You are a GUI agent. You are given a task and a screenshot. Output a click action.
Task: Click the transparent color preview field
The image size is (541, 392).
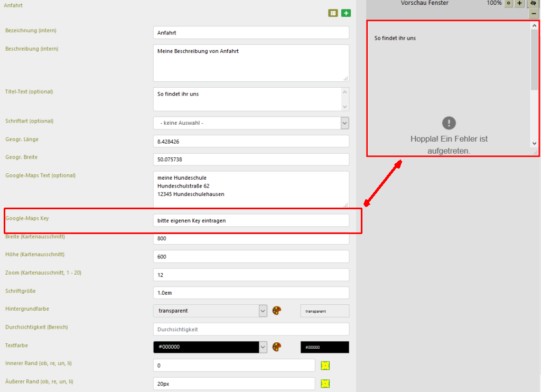[324, 311]
